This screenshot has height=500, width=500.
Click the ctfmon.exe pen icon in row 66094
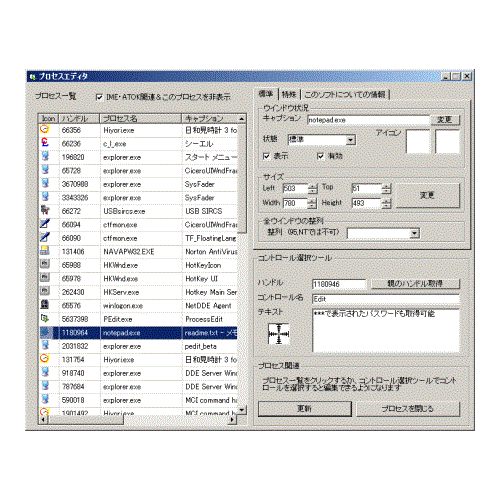tap(45, 224)
